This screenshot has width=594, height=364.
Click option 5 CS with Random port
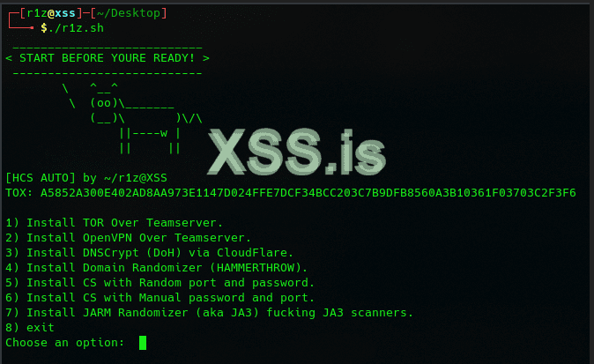[x=160, y=282]
